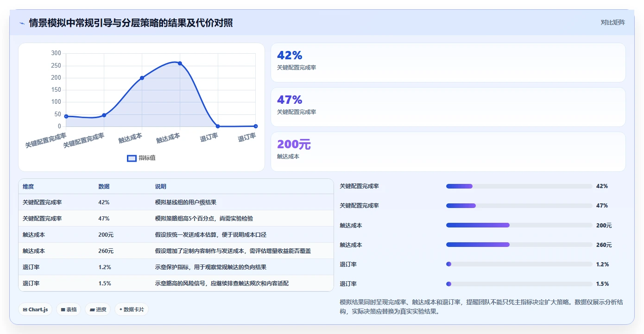The image size is (644, 334).
Task: Click the 数据 table column header
Action: (x=104, y=187)
